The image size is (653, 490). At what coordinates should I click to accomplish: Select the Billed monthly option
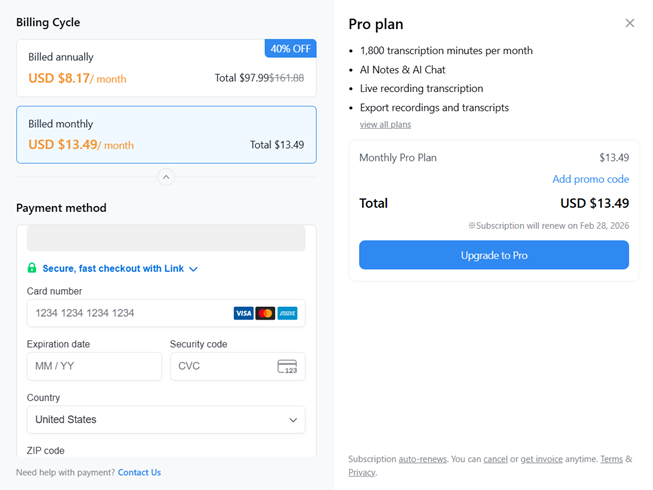[166, 134]
